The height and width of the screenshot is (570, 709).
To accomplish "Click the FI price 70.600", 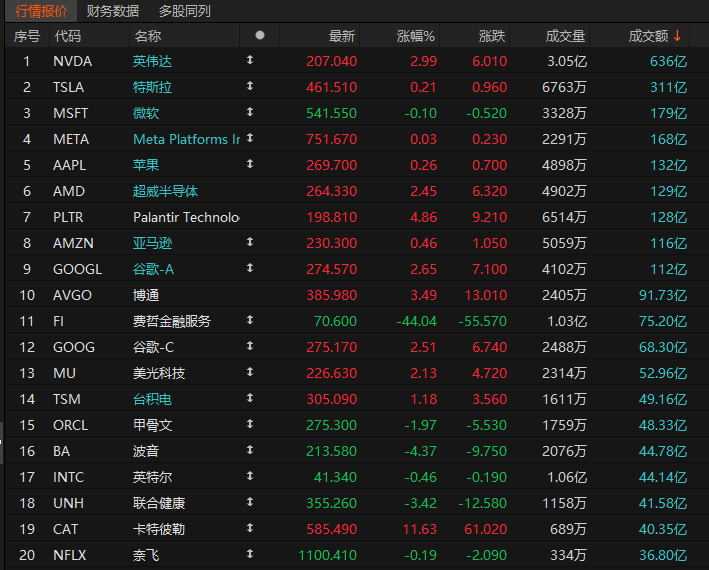I will coord(335,321).
